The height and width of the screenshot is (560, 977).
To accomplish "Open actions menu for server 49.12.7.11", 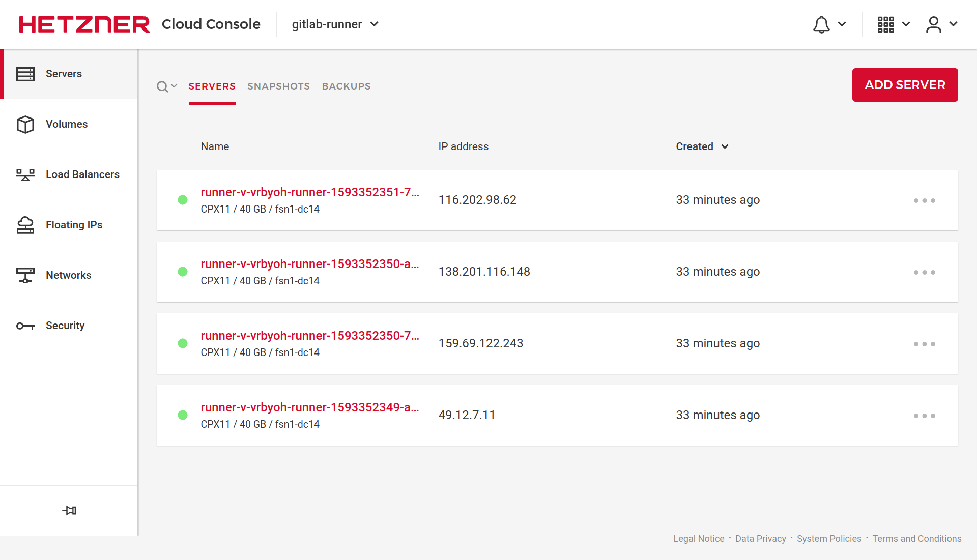I will click(924, 416).
